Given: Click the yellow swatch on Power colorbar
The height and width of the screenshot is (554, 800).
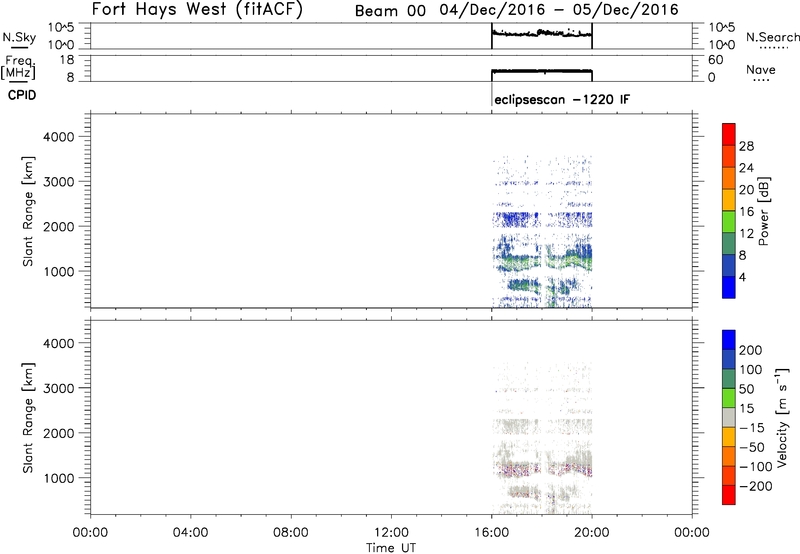Looking at the screenshot, I should pyautogui.click(x=729, y=200).
